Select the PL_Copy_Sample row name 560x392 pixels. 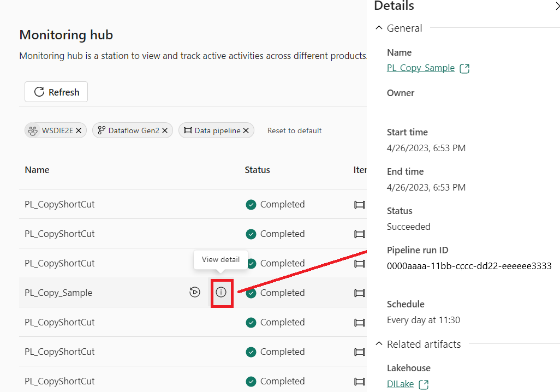(58, 293)
